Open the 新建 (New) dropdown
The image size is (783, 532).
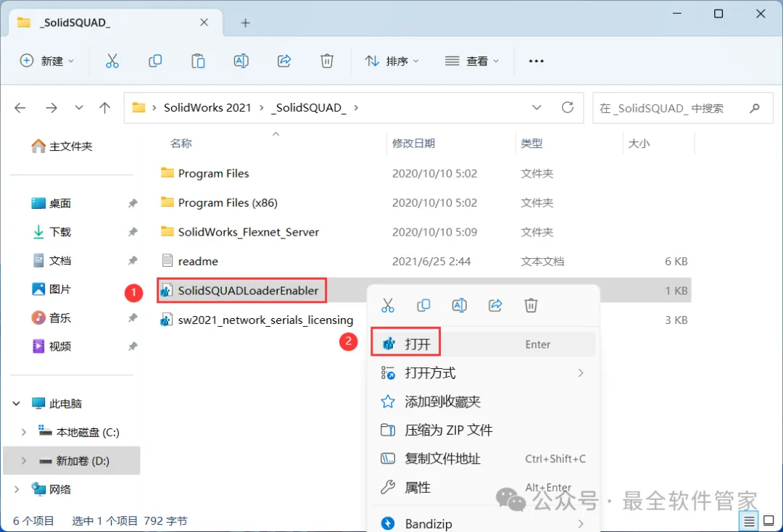[x=46, y=61]
